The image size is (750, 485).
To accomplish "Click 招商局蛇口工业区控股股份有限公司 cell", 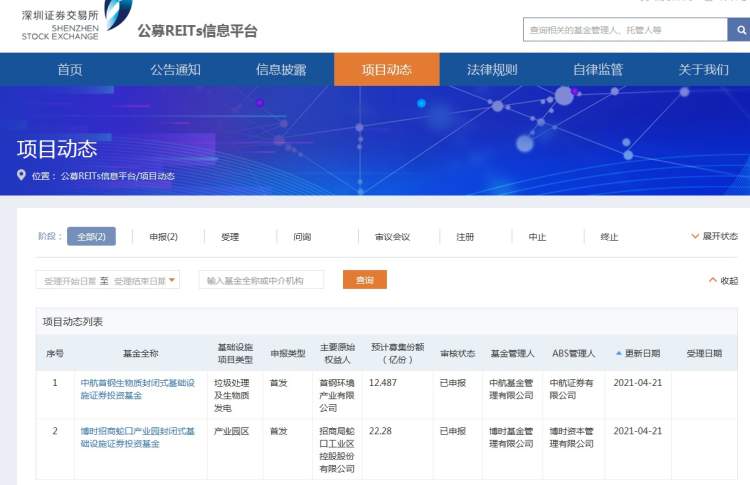I will (337, 450).
